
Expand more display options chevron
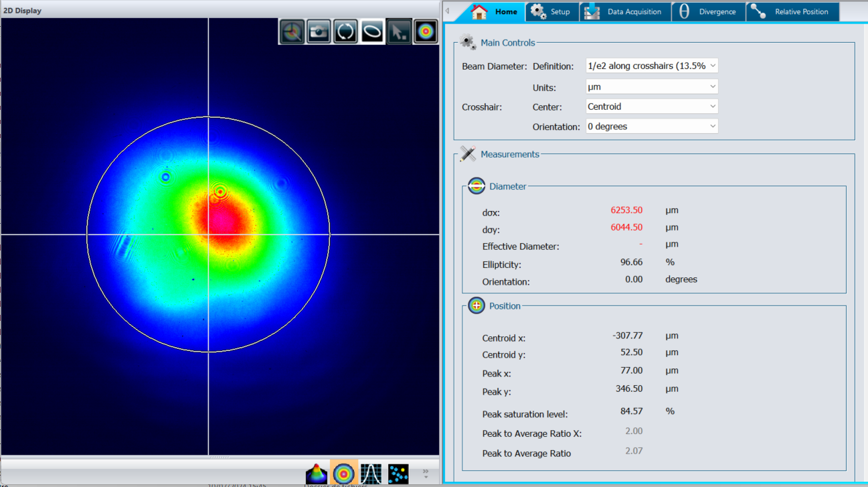click(x=426, y=472)
